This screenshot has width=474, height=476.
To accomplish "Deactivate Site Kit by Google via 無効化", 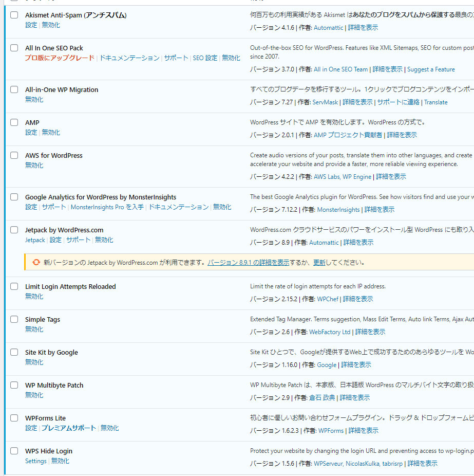I will tap(34, 362).
